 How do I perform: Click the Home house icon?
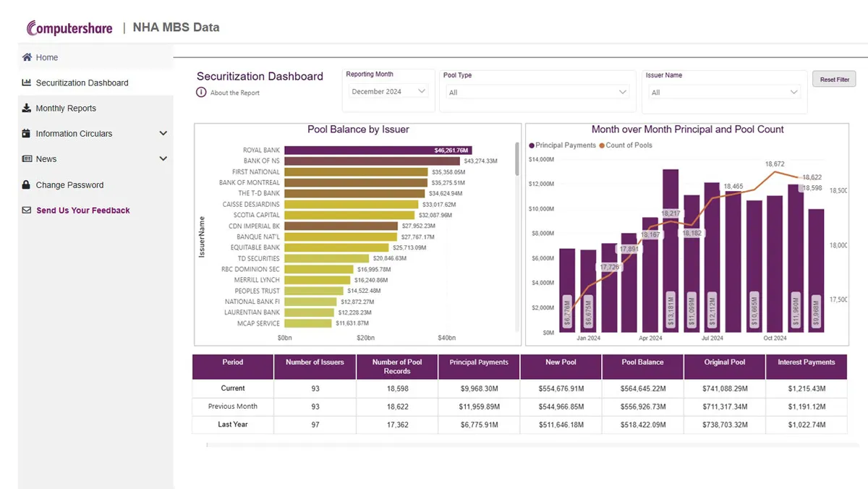(x=27, y=57)
